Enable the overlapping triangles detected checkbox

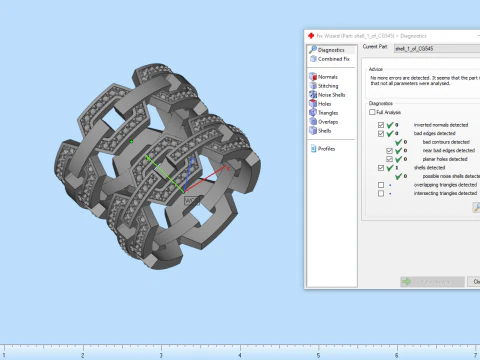point(381,185)
